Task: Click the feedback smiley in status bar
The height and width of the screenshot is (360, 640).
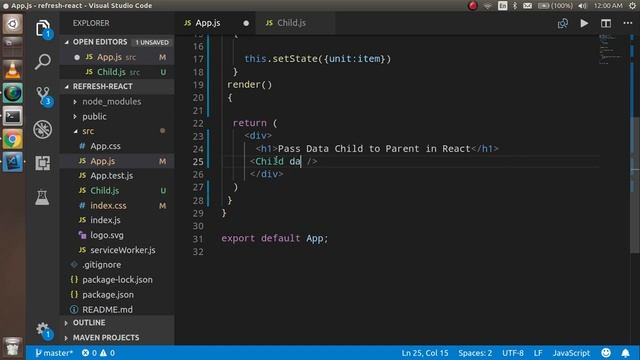Action: pos(606,353)
